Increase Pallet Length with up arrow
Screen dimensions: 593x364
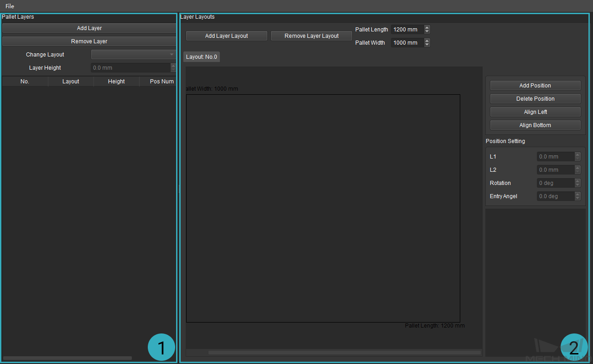[x=427, y=27]
